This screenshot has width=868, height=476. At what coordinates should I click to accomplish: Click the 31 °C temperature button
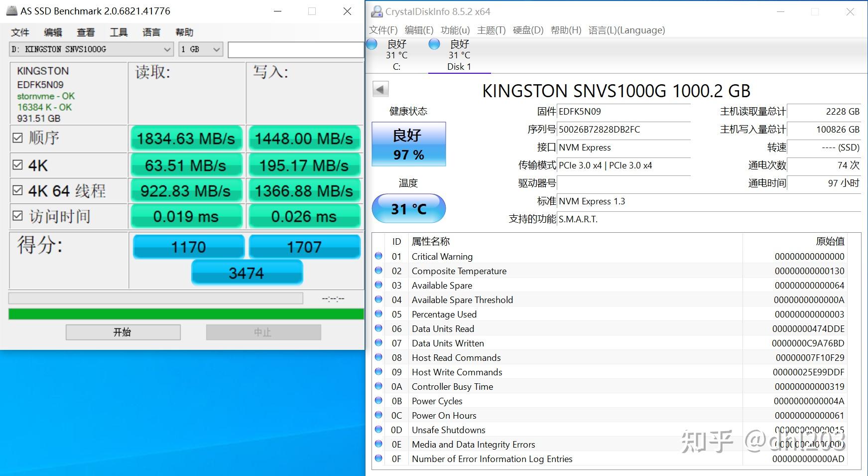409,208
